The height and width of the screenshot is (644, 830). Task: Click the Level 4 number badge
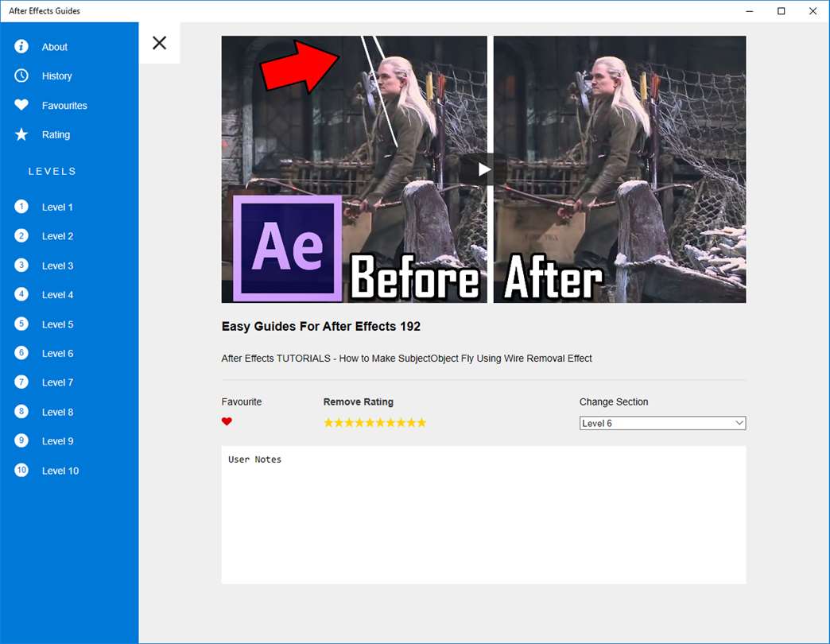pos(21,294)
